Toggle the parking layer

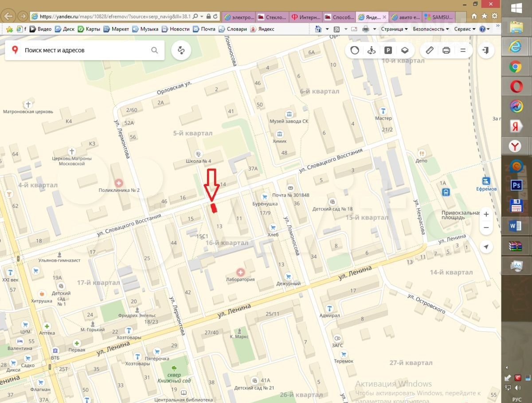point(388,50)
